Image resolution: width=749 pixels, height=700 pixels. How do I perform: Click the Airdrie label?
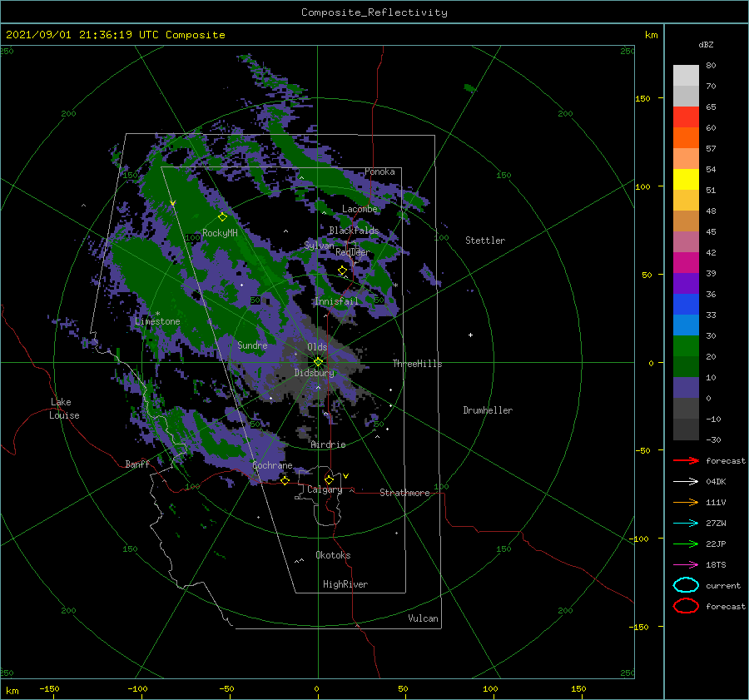(x=328, y=444)
